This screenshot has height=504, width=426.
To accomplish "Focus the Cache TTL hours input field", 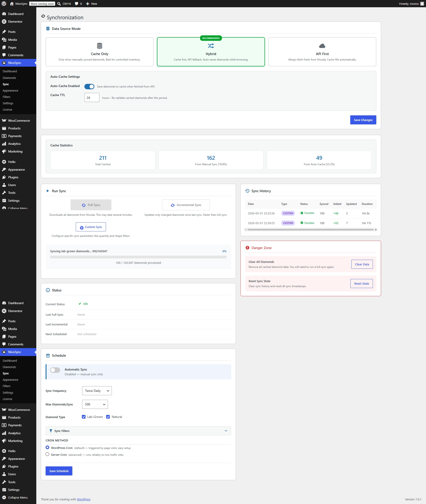I will pyautogui.click(x=92, y=97).
